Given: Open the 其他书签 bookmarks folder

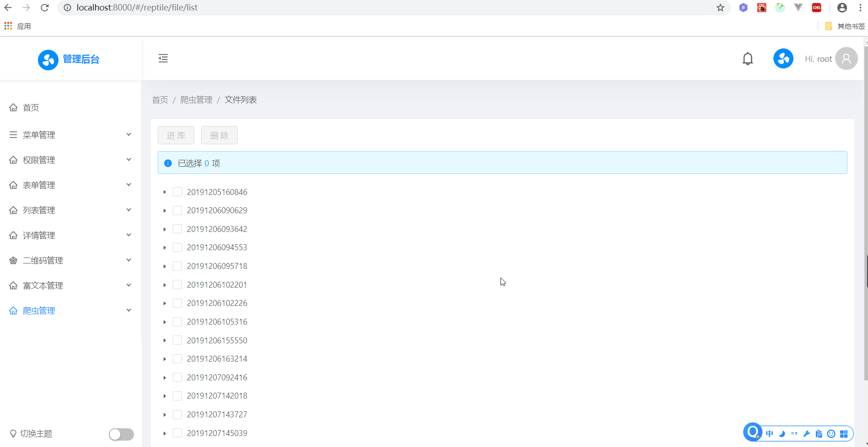Looking at the screenshot, I should [x=845, y=26].
